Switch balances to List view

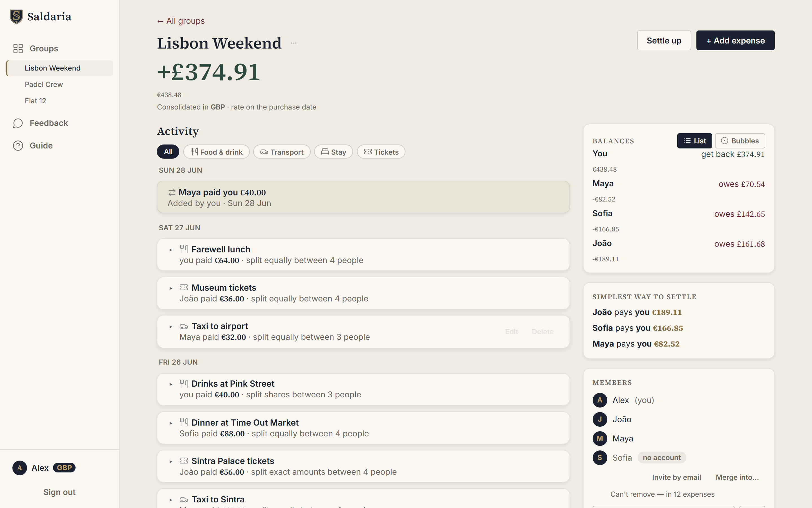[694, 141]
